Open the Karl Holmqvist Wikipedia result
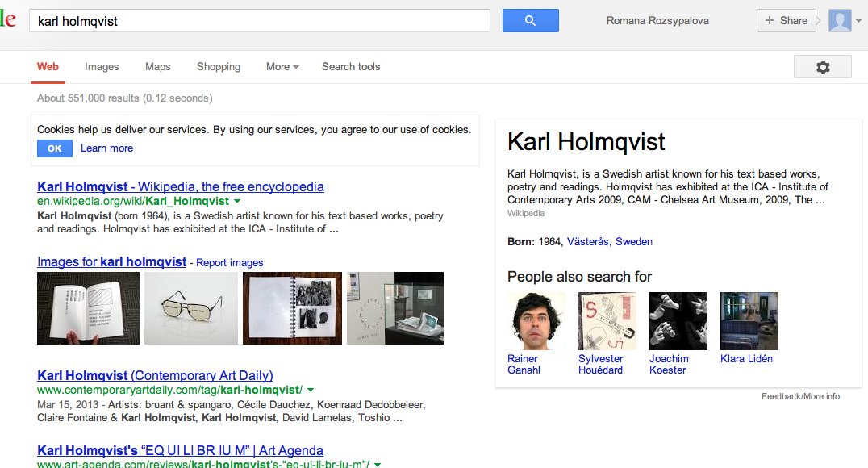Viewport: 868px width, 468px height. pos(181,186)
